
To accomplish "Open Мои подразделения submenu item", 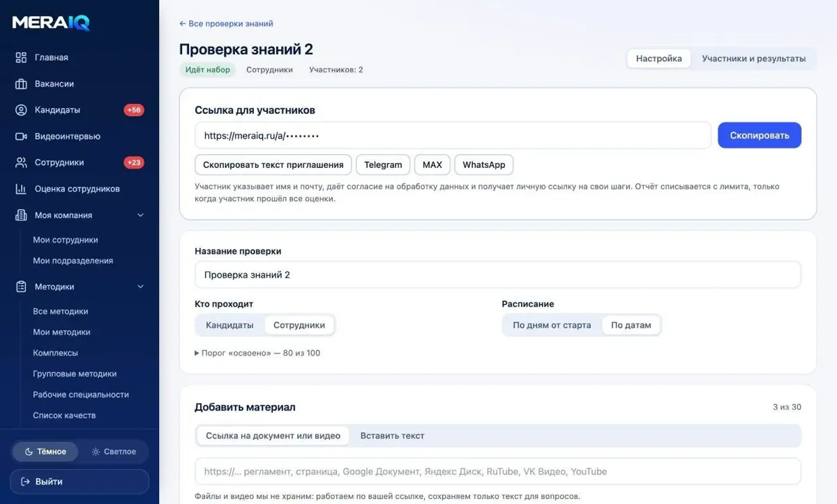I will coord(73,261).
